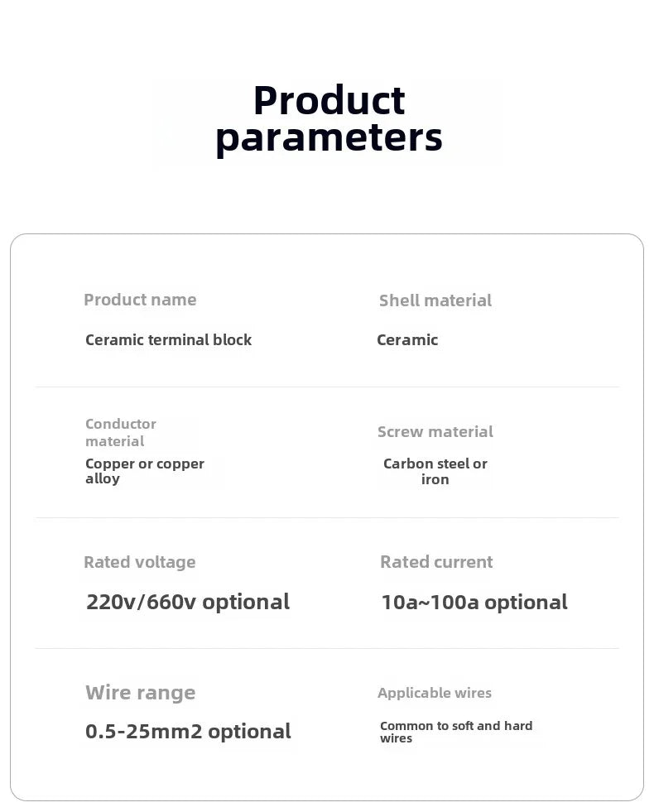Click the 10a~100a optional value
654x812 pixels.
(x=474, y=602)
